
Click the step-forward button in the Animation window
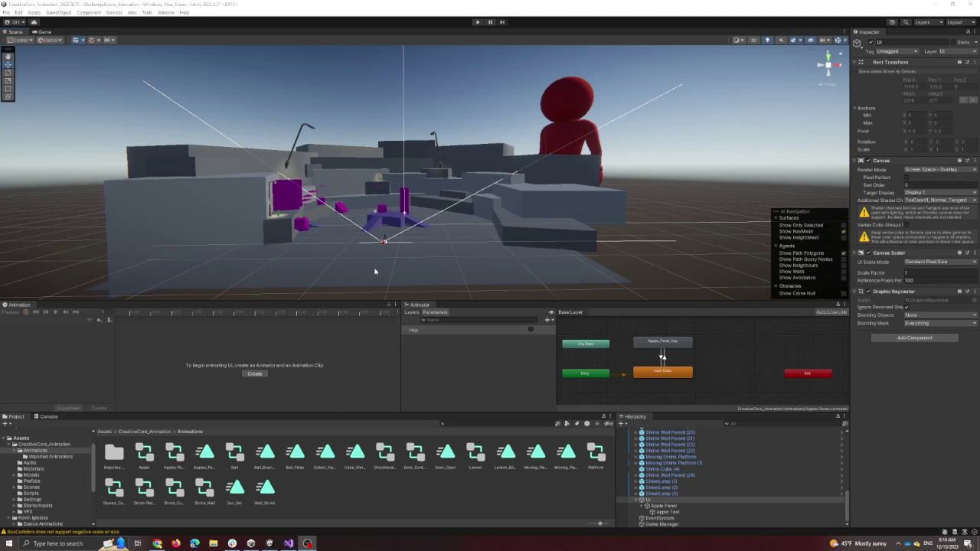click(x=66, y=312)
